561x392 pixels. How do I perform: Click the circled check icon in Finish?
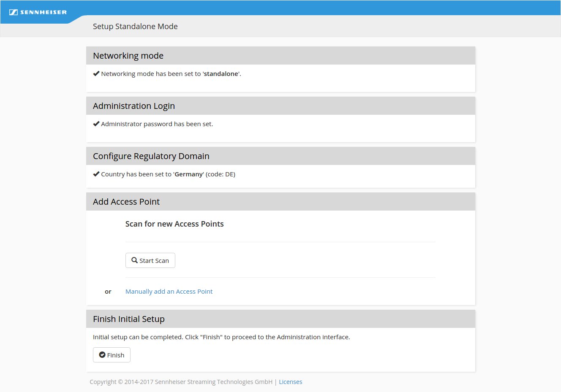[x=102, y=355]
